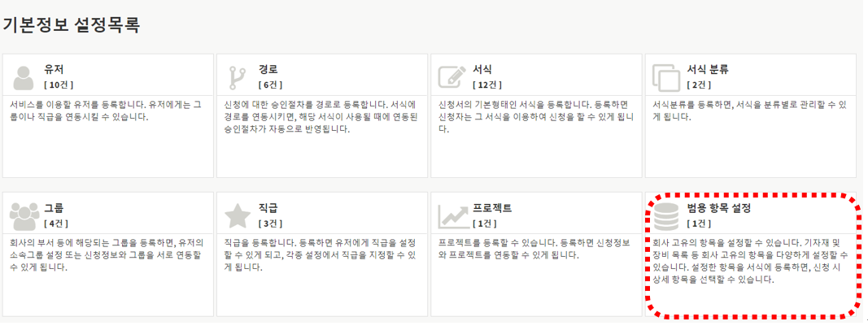The width and height of the screenshot is (868, 330).
Task: Open the 유저 settings title link
Action: 54,69
